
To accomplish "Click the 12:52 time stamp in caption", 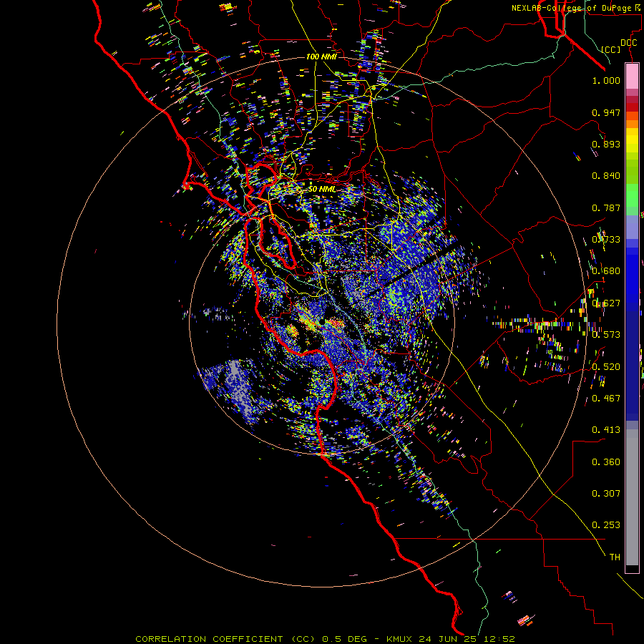I will [x=498, y=639].
